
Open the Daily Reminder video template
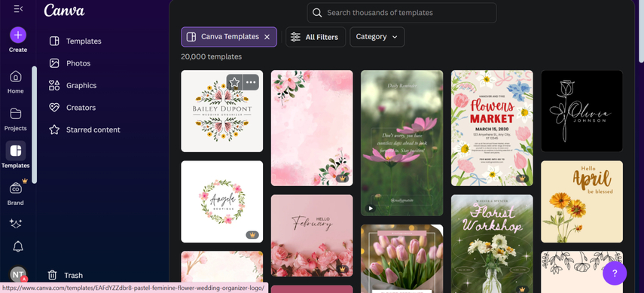click(402, 143)
